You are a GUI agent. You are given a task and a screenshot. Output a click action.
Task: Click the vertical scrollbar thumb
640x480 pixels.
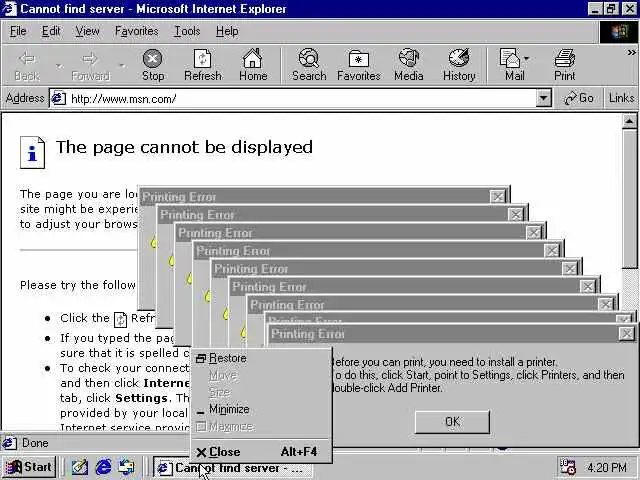coord(630,198)
